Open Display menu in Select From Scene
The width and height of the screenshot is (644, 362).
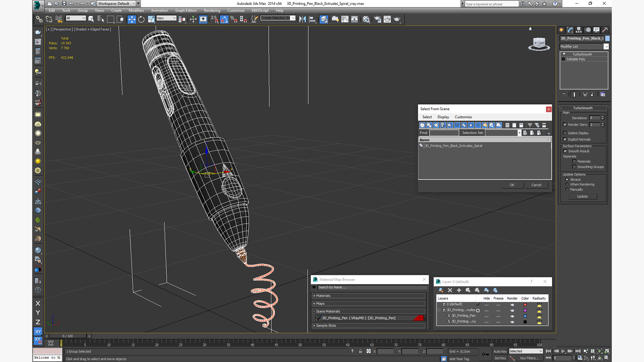443,117
